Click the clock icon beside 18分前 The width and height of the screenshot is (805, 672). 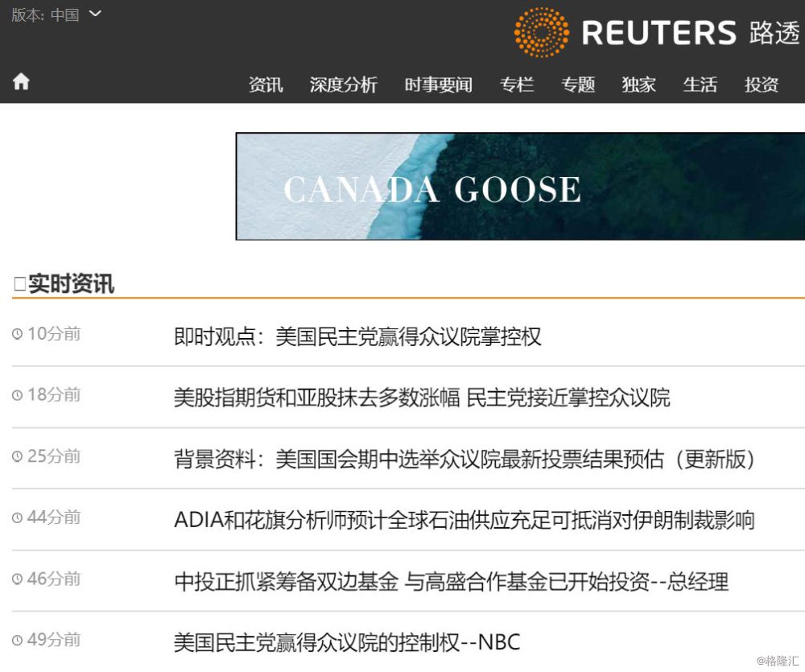pos(18,395)
